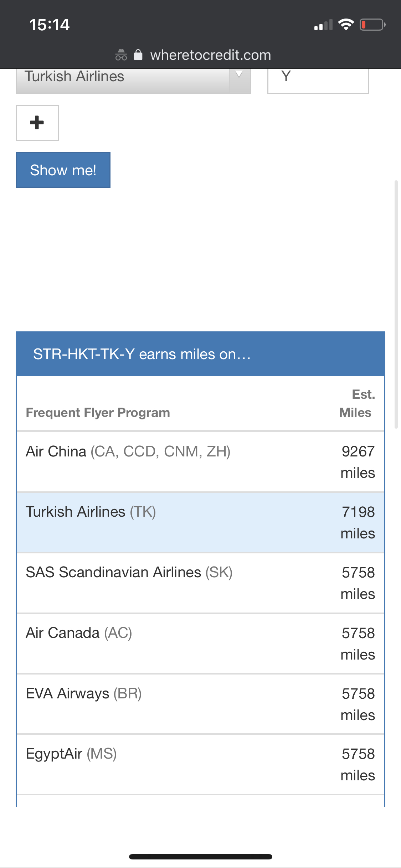
Task: Open the EgyptAir (MS) row
Action: (x=200, y=764)
